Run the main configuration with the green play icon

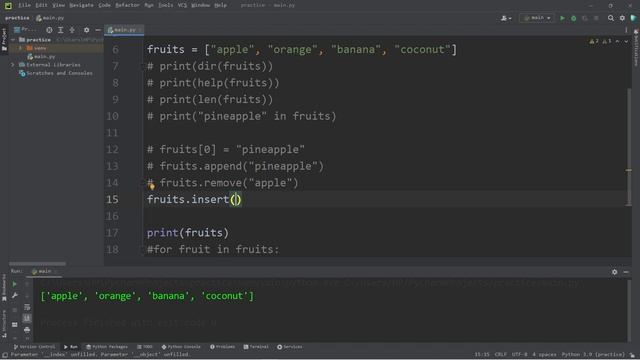pyautogui.click(x=562, y=18)
